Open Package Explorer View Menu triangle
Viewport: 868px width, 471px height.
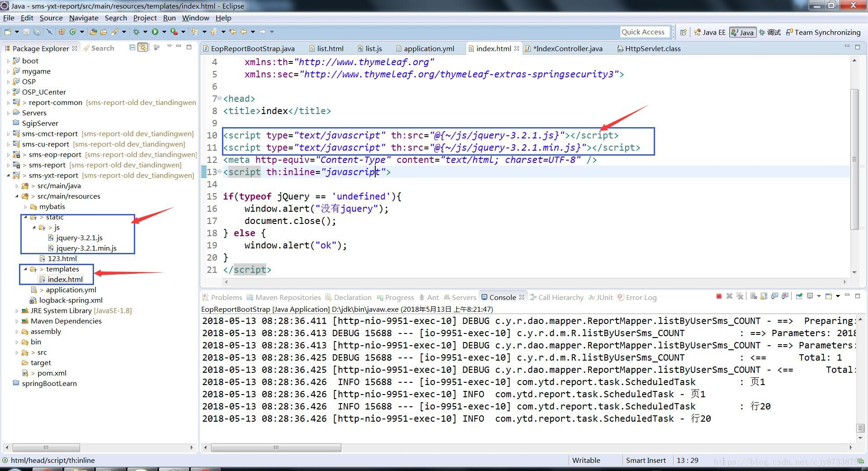click(170, 46)
